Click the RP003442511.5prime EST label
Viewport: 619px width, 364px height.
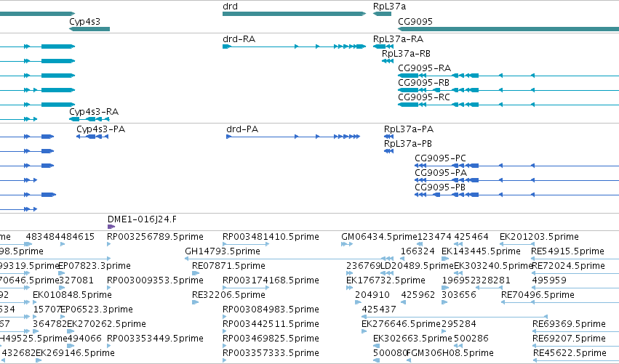tap(271, 324)
